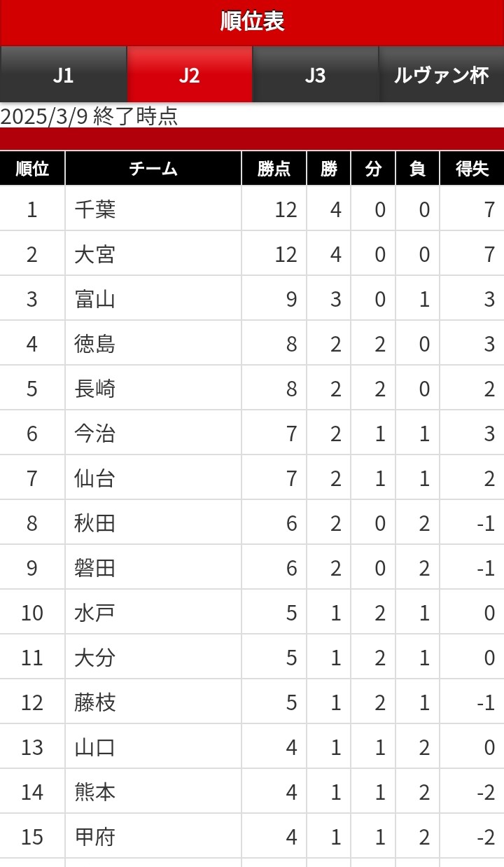The height and width of the screenshot is (867, 504).
Task: Switch to the ルヴァン杯 tab
Action: (x=441, y=75)
